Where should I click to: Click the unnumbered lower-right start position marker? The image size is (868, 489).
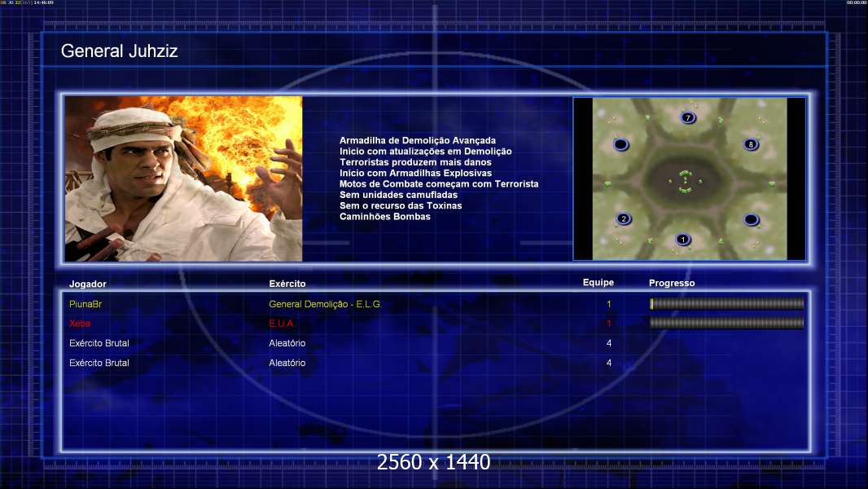(x=752, y=220)
